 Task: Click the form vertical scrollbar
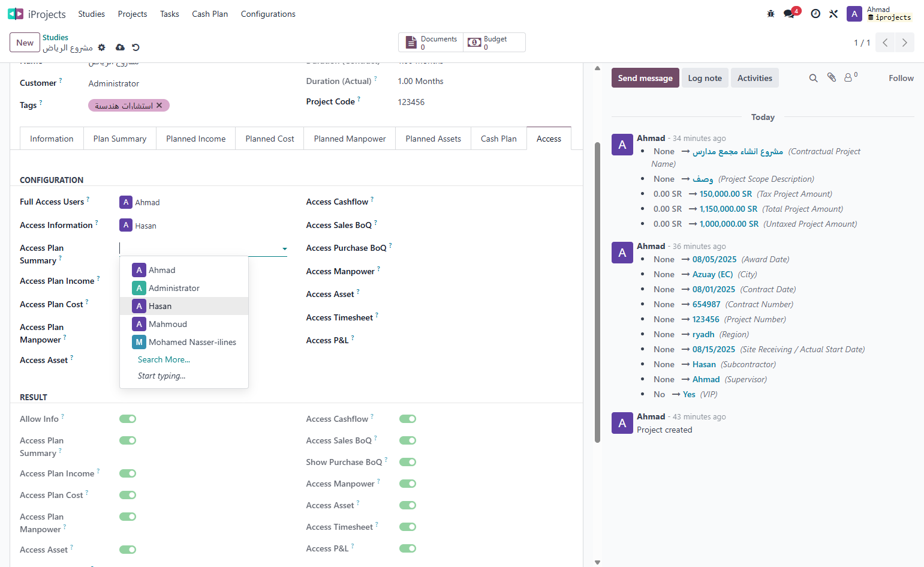pyautogui.click(x=597, y=292)
